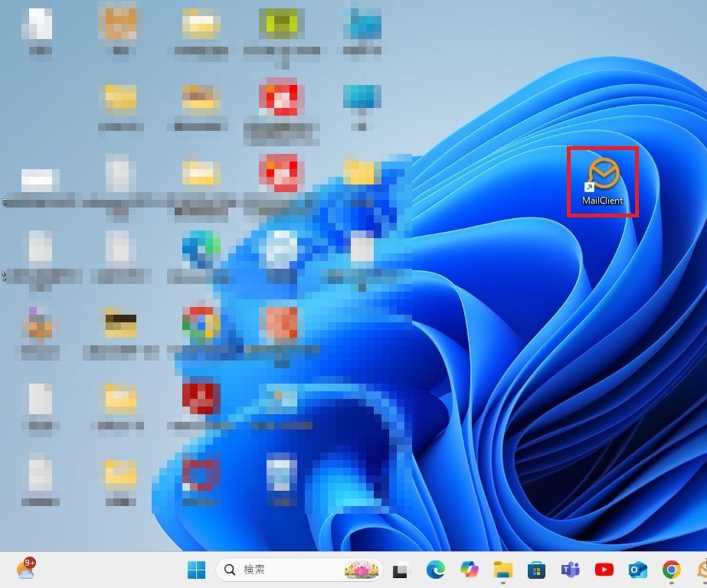Click the partially visible orange taskbar icon
The width and height of the screenshot is (707, 588).
coord(702,570)
